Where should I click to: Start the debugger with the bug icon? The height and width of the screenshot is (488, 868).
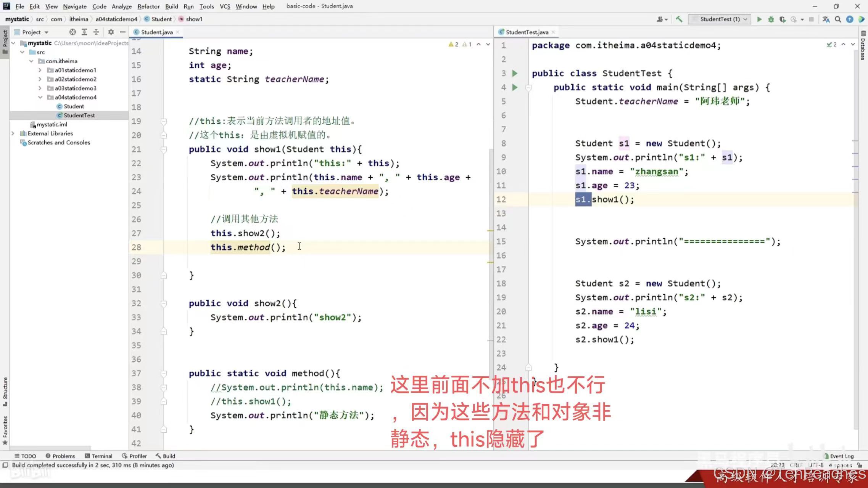771,19
